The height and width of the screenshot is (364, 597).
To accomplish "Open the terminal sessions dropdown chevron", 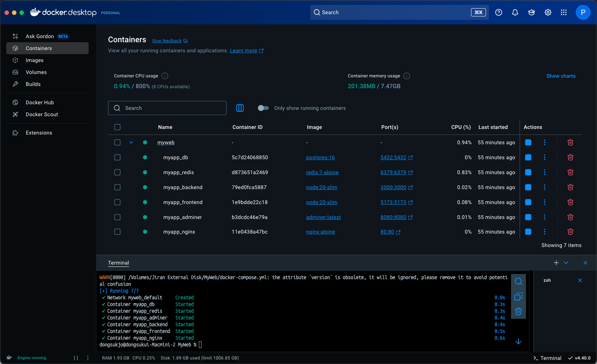I will 566,263.
